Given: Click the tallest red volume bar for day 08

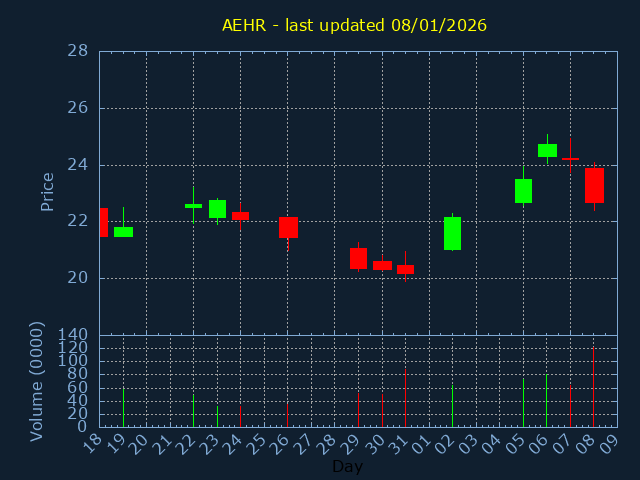Looking at the screenshot, I should pyautogui.click(x=593, y=387).
